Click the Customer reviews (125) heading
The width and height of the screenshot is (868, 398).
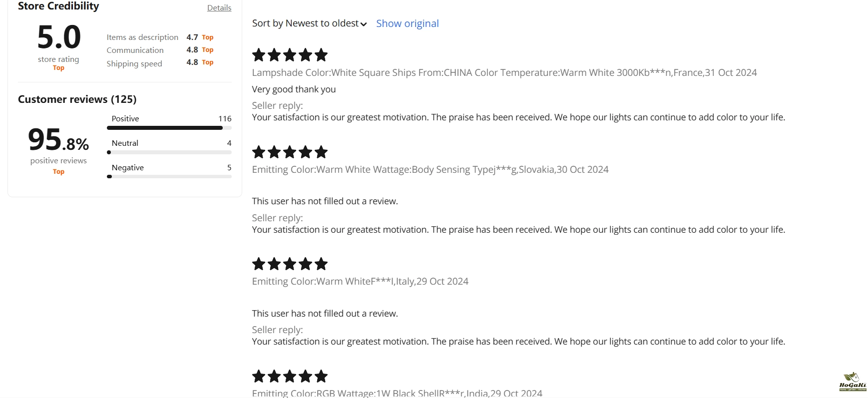tap(77, 99)
